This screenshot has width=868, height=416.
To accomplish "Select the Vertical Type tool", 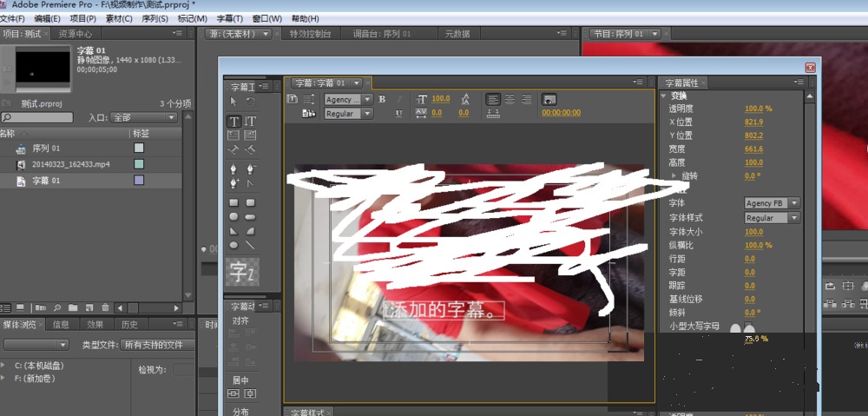I will 250,122.
